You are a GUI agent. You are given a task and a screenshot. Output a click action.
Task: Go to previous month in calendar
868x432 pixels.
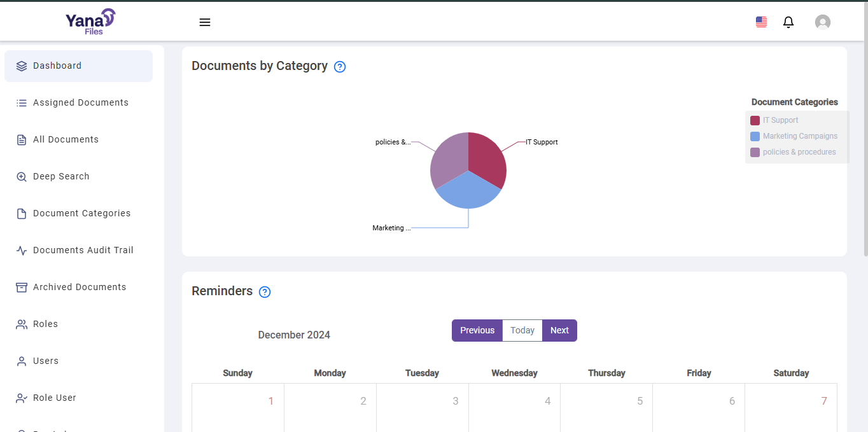click(477, 331)
